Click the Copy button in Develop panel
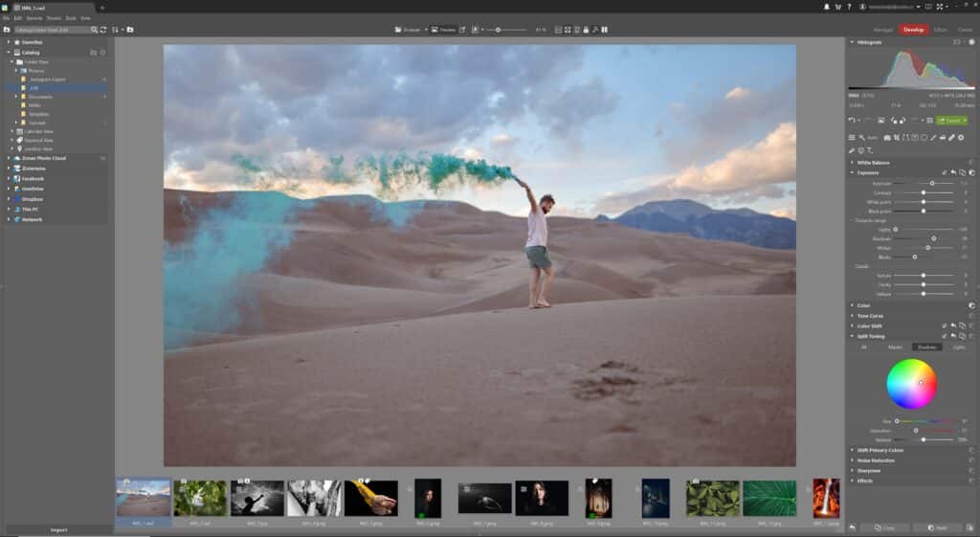980x537 pixels. 884,527
